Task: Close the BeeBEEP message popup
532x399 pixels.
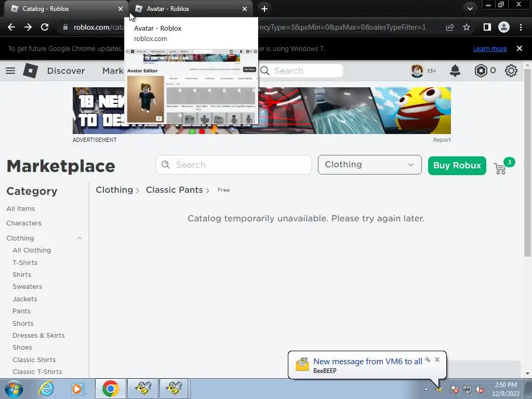Action: (x=437, y=360)
